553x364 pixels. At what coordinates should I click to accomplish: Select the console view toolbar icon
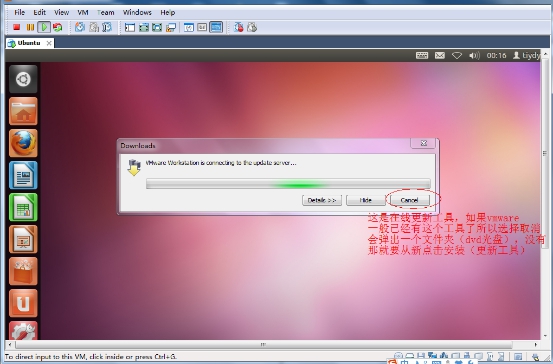point(216,27)
